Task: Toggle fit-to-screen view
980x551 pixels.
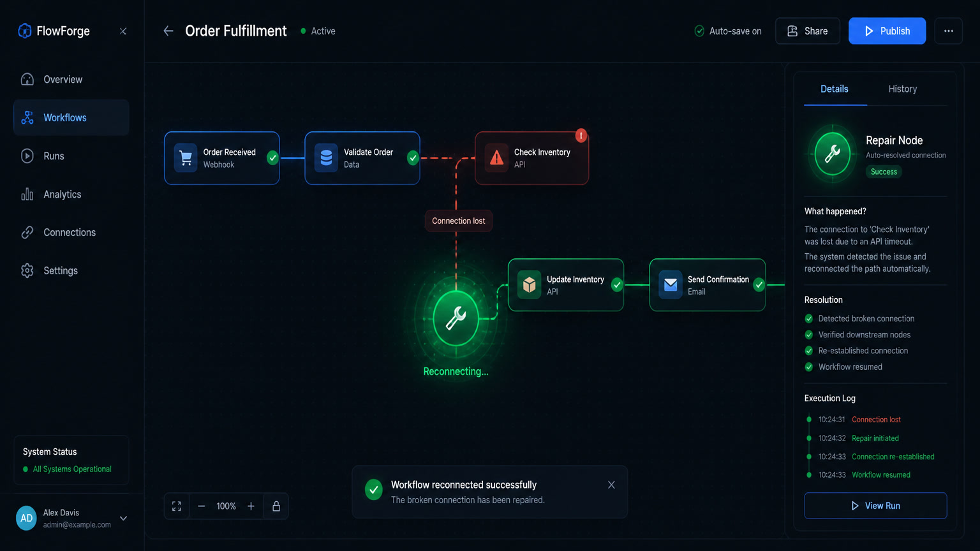Action: click(177, 506)
